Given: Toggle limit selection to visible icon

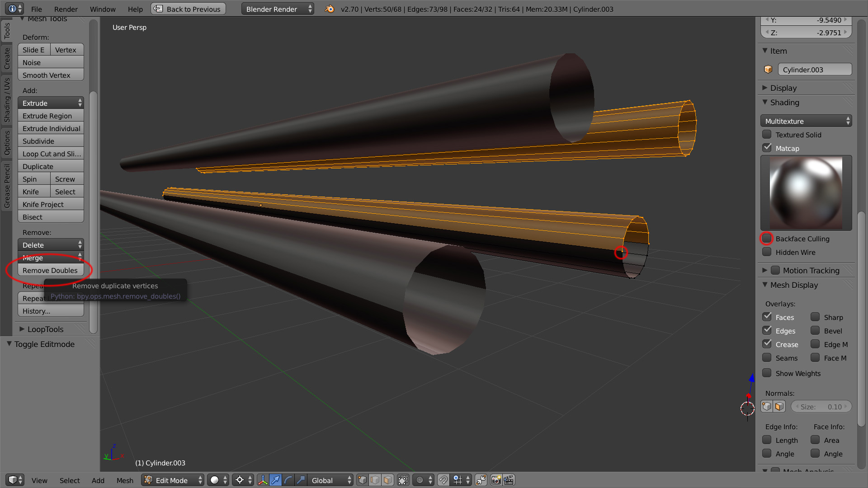Looking at the screenshot, I should point(403,480).
